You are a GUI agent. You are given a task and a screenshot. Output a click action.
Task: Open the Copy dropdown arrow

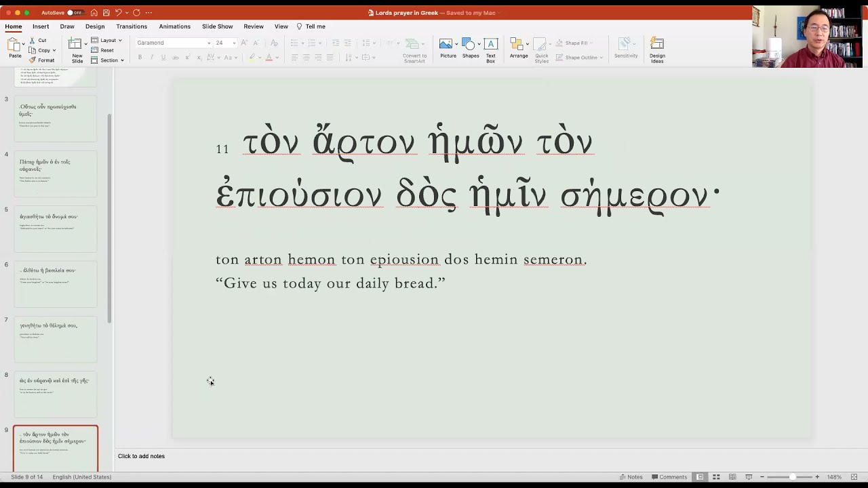tap(54, 50)
